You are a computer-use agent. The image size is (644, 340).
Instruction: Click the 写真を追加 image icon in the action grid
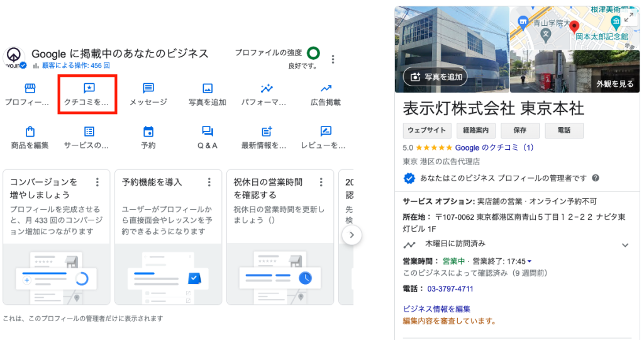(x=208, y=88)
